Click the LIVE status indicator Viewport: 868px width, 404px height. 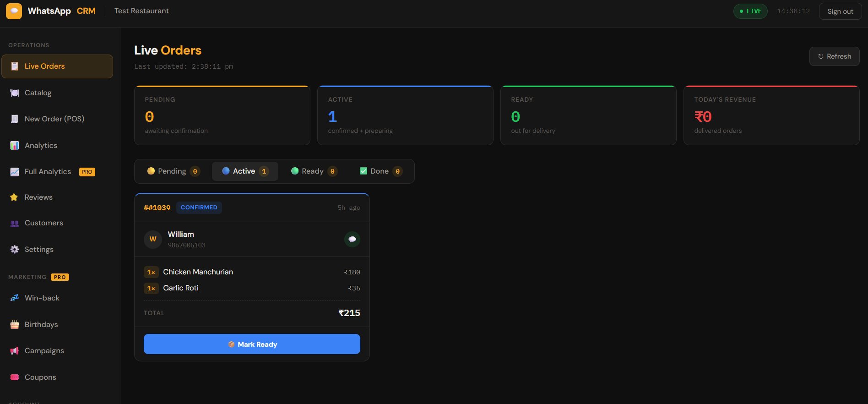750,11
